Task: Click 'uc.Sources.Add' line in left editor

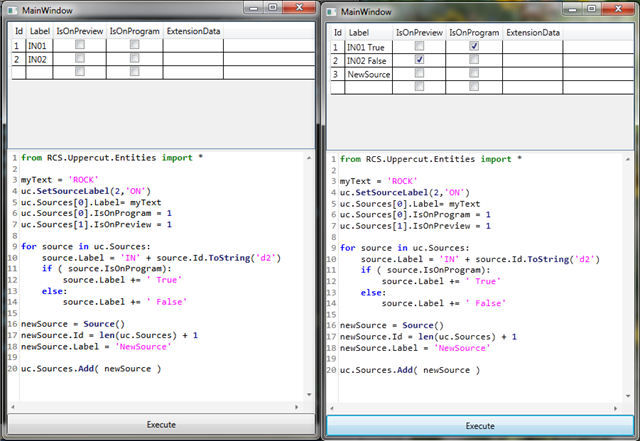Action: click(x=91, y=369)
